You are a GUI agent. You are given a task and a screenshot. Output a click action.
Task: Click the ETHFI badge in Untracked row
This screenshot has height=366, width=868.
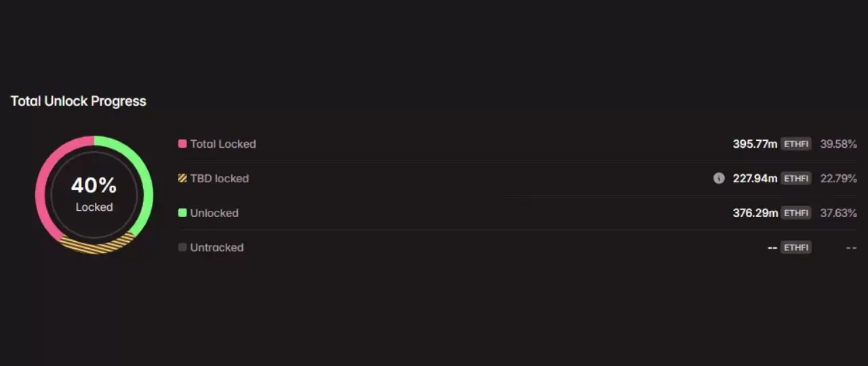coord(795,247)
